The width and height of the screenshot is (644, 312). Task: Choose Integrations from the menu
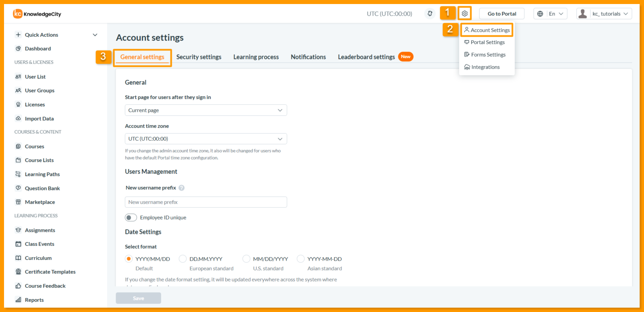point(482,67)
